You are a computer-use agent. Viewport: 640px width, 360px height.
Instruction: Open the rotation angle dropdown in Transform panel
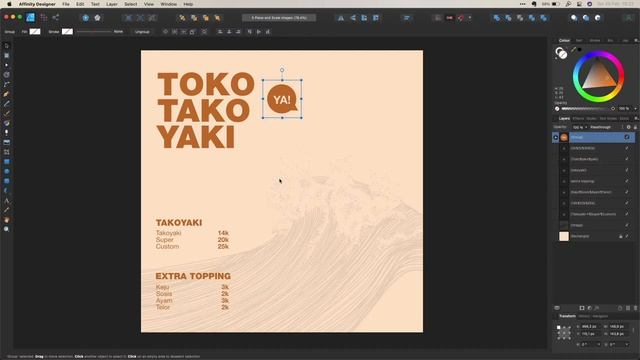(x=598, y=344)
